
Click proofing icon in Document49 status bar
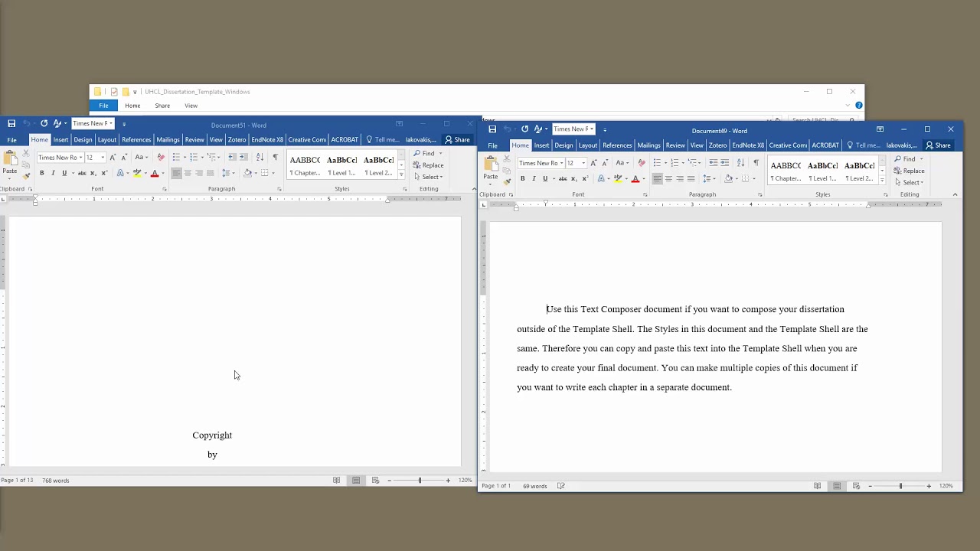tap(561, 486)
